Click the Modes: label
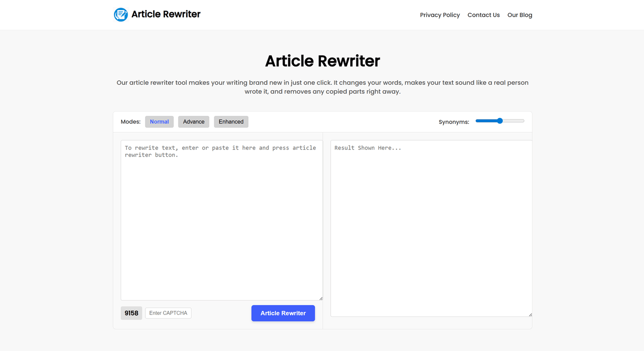Screen dimensions: 644x351 coord(130,122)
